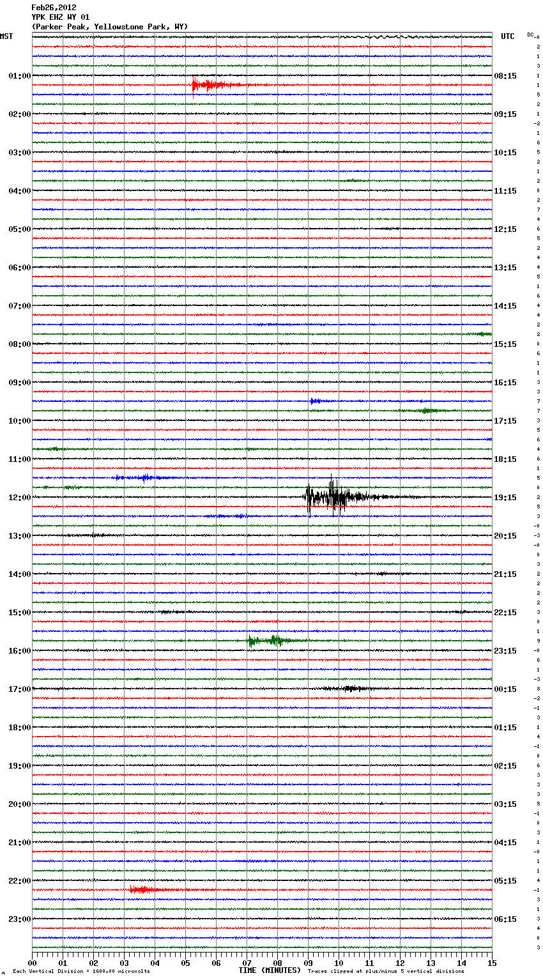Click the TIME (MINUTES) axis title
Viewport: 543px width, 980px height.
click(x=270, y=970)
